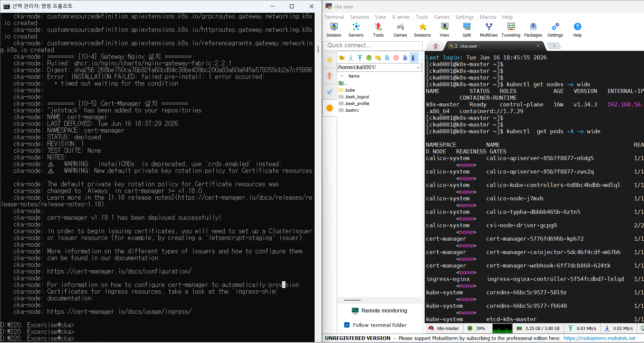Open the Sessions star toolbar icon
This screenshot has height=343, width=644.
coord(422,30)
